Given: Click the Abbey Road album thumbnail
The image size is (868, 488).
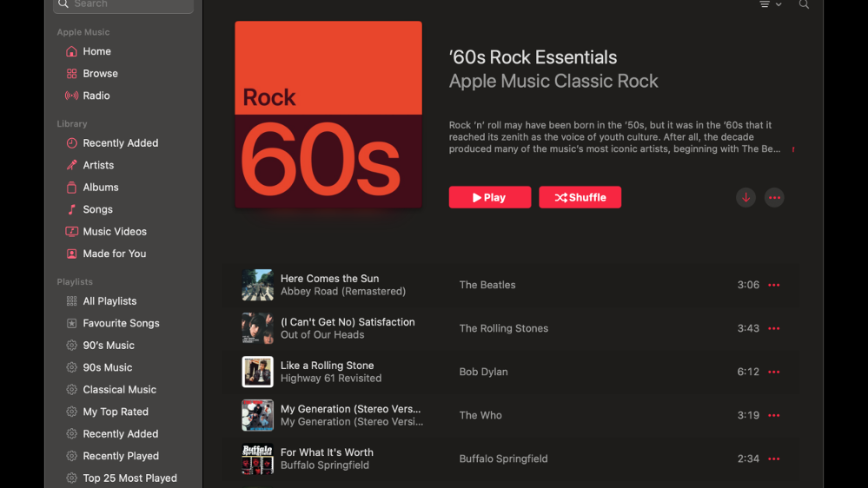Looking at the screenshot, I should pyautogui.click(x=257, y=285).
